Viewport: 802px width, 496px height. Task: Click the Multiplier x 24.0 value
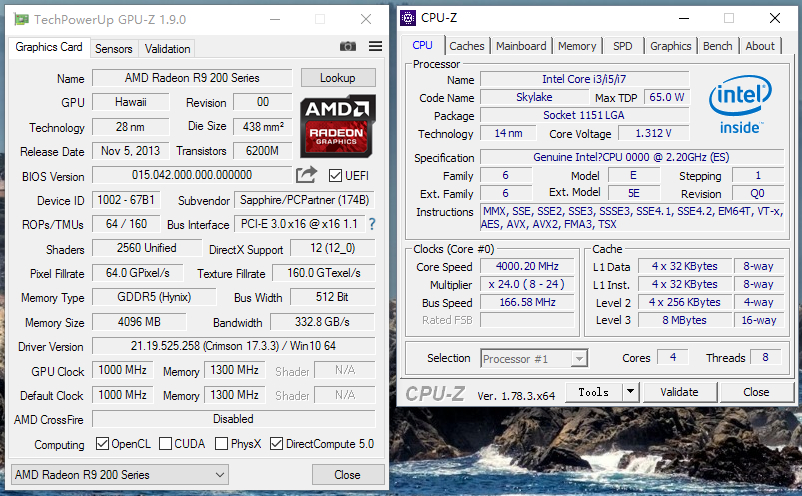point(527,284)
